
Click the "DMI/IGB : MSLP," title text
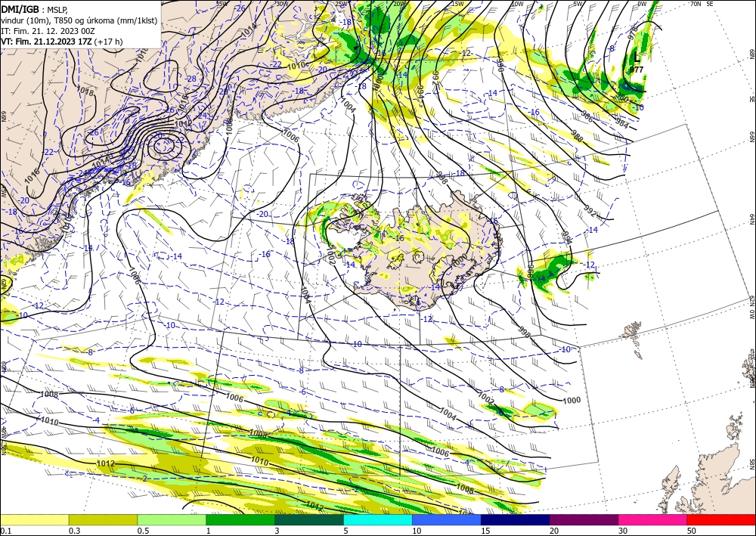(34, 10)
